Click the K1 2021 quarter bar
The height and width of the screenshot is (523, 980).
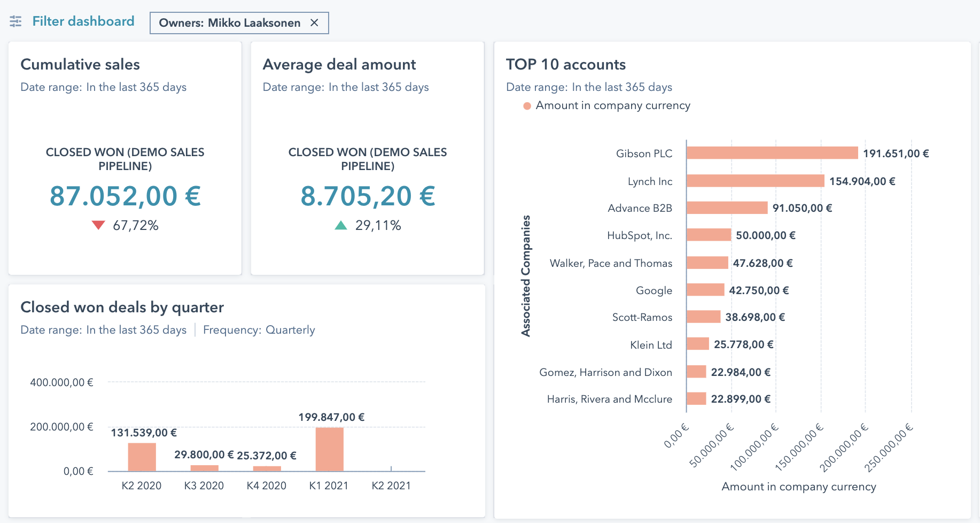coord(329,449)
